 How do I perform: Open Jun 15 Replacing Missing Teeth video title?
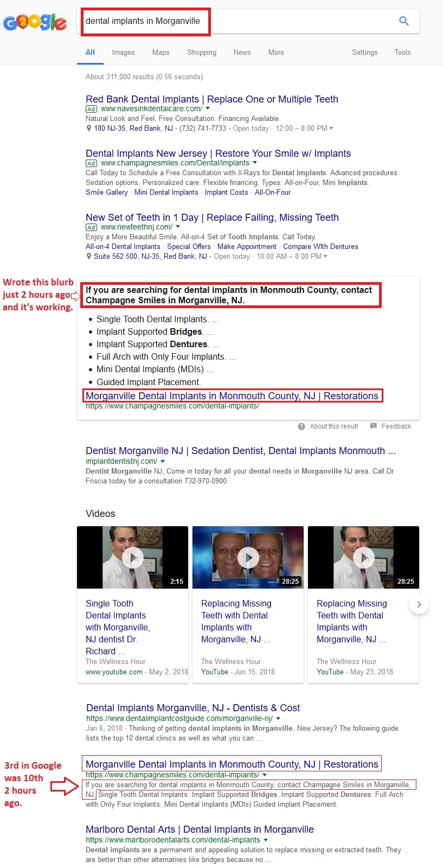click(x=236, y=621)
